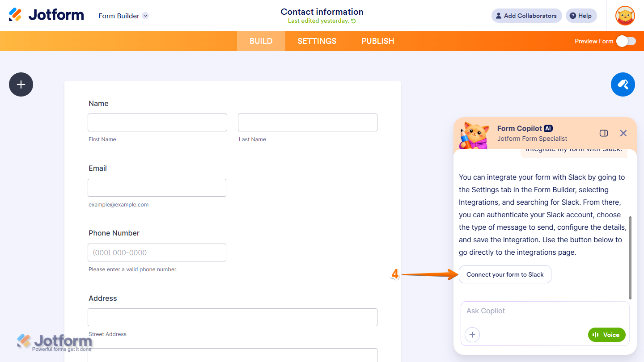
Task: Click the undo revision icon near Last edited
Action: (x=354, y=21)
